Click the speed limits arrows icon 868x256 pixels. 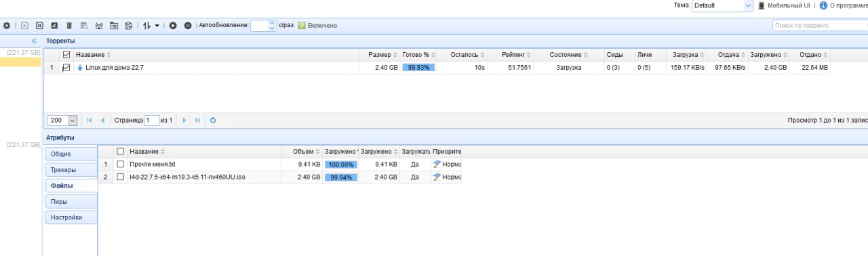[146, 26]
